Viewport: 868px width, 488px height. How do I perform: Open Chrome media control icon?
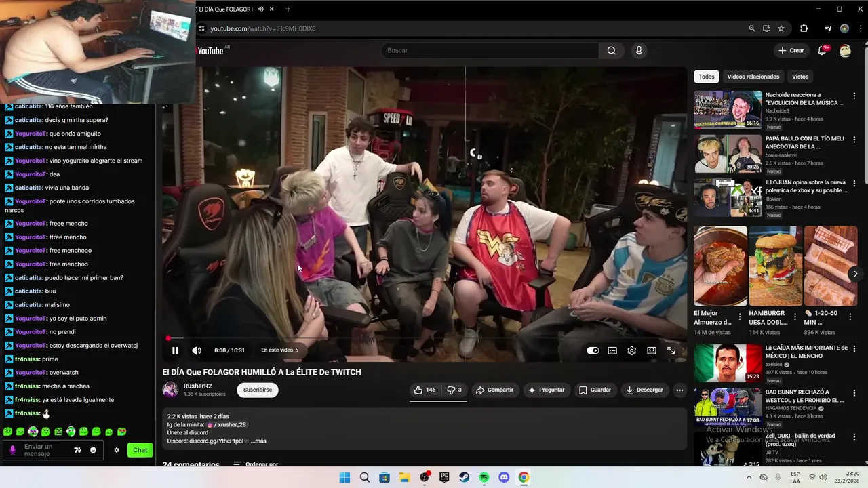click(828, 28)
